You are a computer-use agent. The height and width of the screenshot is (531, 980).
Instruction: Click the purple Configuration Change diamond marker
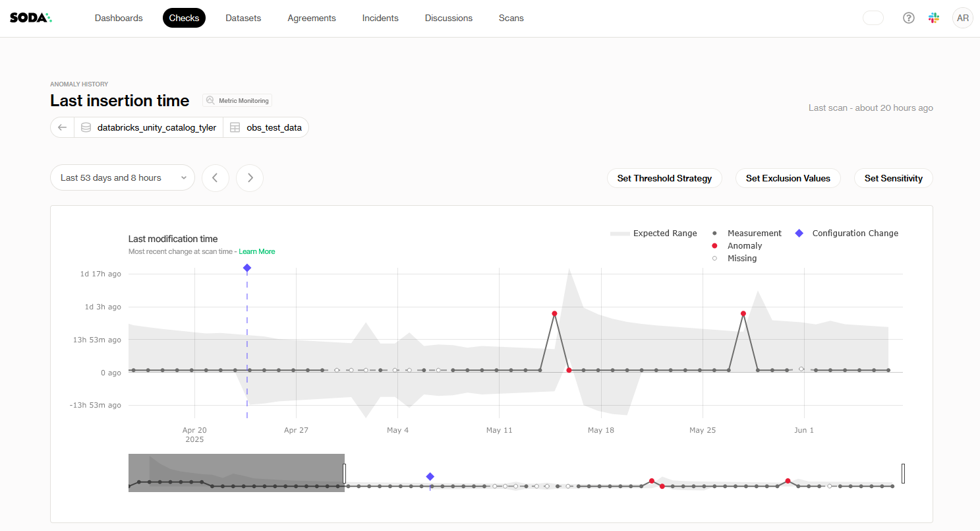(x=246, y=268)
